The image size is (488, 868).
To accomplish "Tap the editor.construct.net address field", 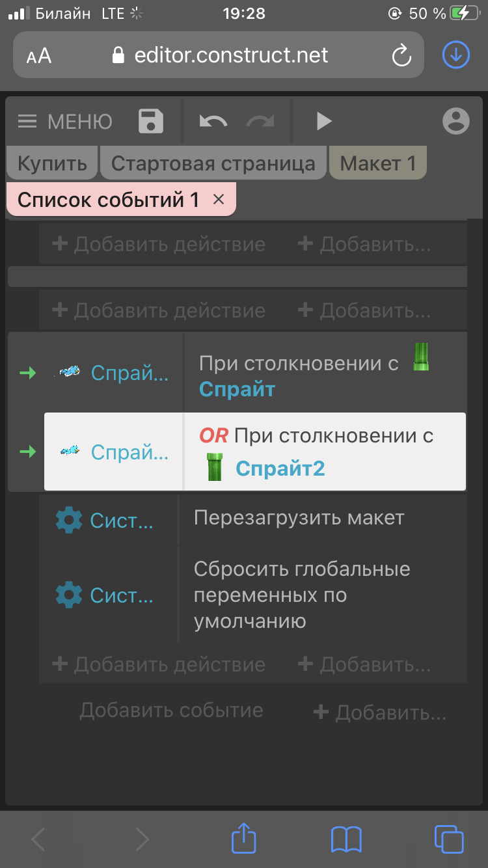I will (x=231, y=55).
